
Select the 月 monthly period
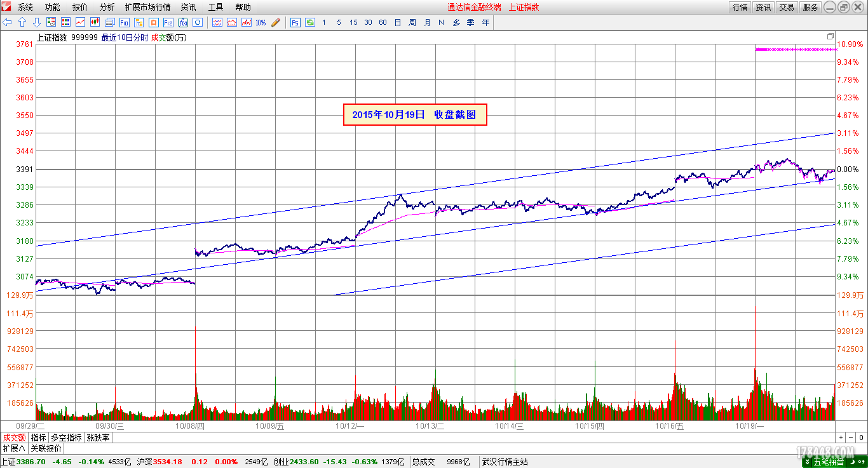coord(427,22)
